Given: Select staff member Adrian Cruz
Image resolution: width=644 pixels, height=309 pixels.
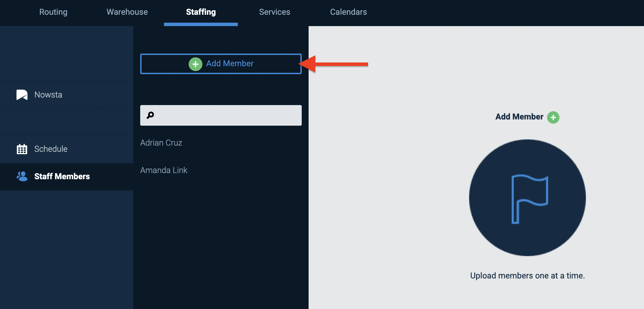Looking at the screenshot, I should tap(161, 143).
